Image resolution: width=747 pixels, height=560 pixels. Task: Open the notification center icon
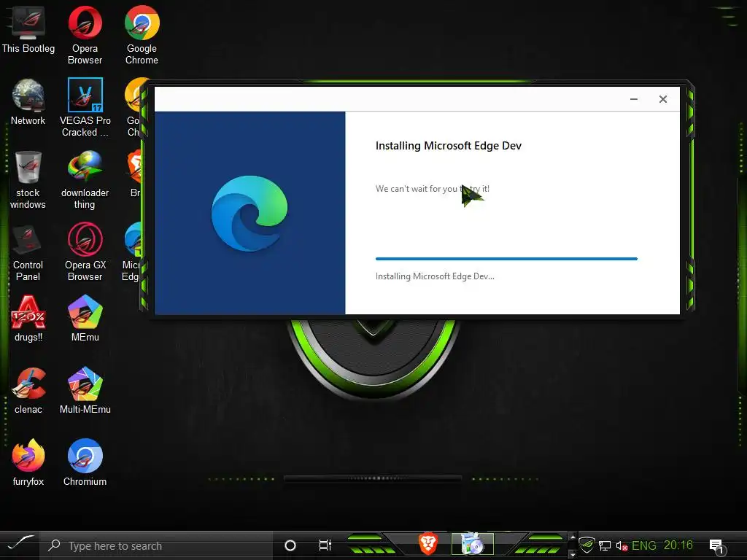pyautogui.click(x=716, y=546)
